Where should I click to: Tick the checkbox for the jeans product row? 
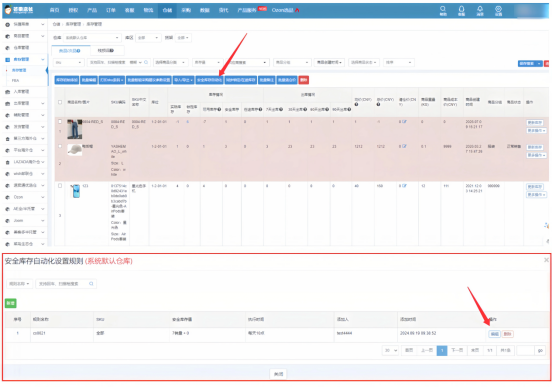[60, 121]
